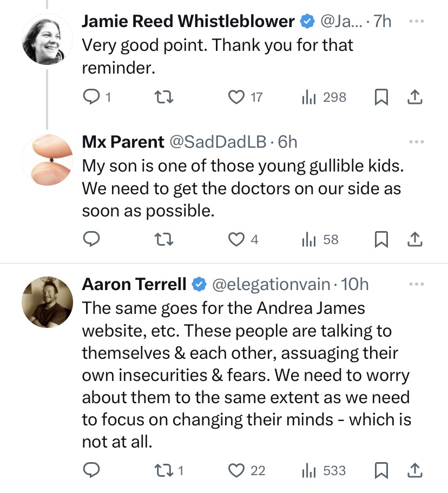The width and height of the screenshot is (448, 493).
Task: Bookmark Jamie Reed Whistleblower's tweet
Action: pyautogui.click(x=381, y=97)
